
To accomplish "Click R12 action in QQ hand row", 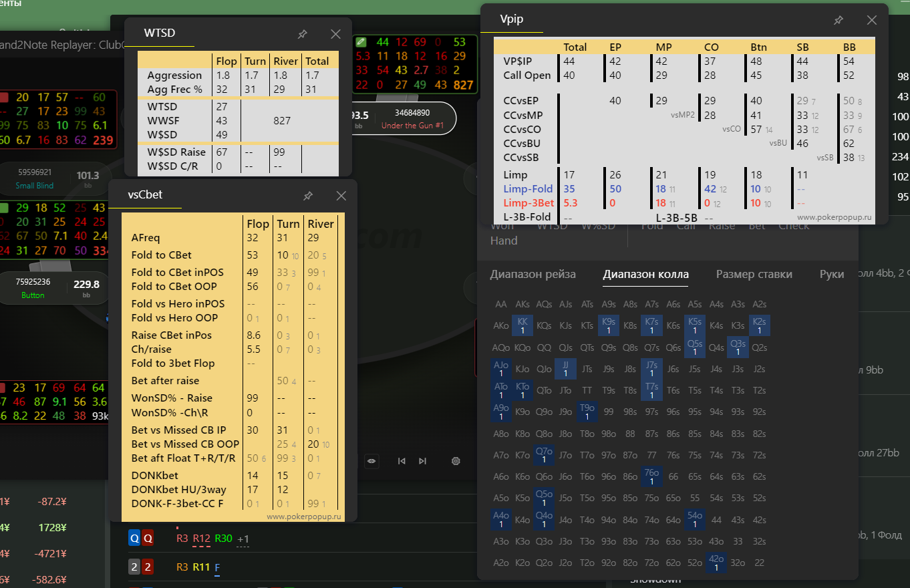I will click(x=202, y=539).
